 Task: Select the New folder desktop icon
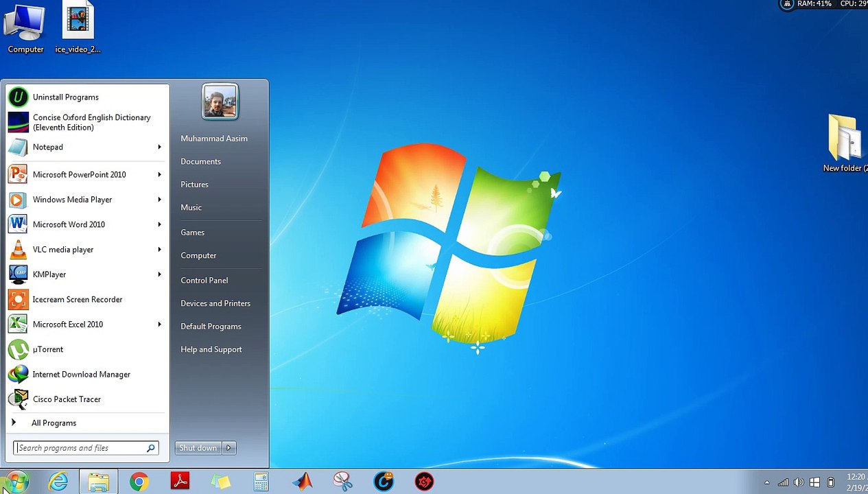(x=845, y=143)
